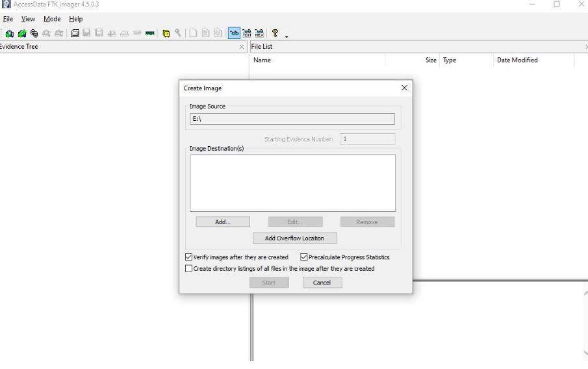Viewport: 588px width, 369px height.
Task: Open the File menu
Action: coord(8,19)
